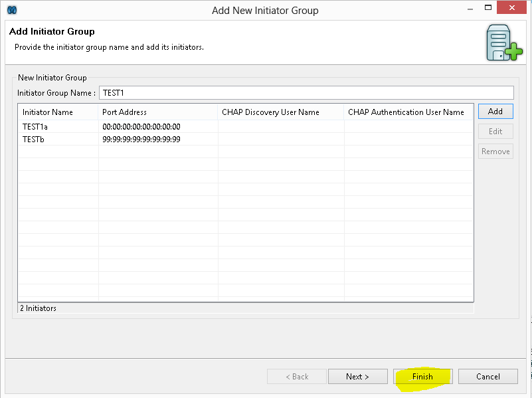
Task: Click port address 00:00:00:00:00:00:00:00 cell
Action: tap(141, 127)
